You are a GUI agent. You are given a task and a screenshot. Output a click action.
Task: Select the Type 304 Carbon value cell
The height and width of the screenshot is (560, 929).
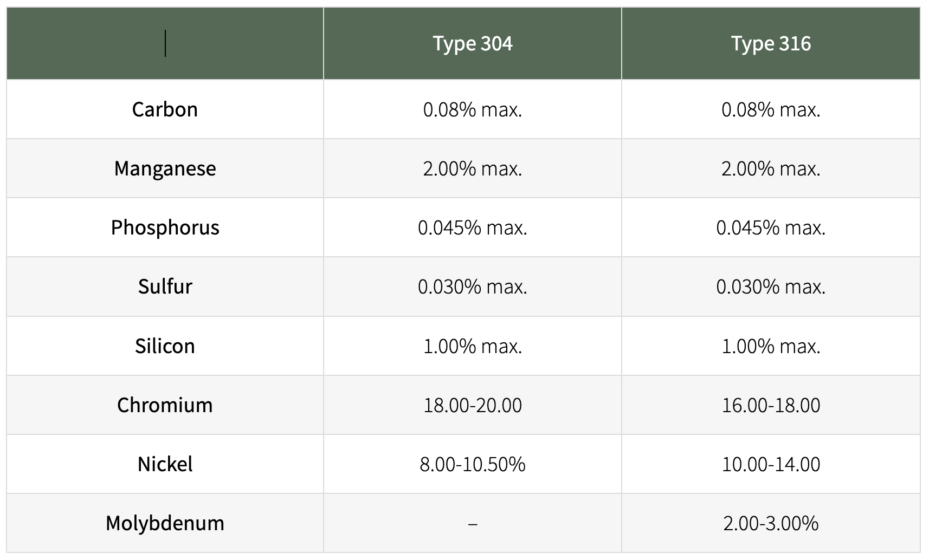472,109
